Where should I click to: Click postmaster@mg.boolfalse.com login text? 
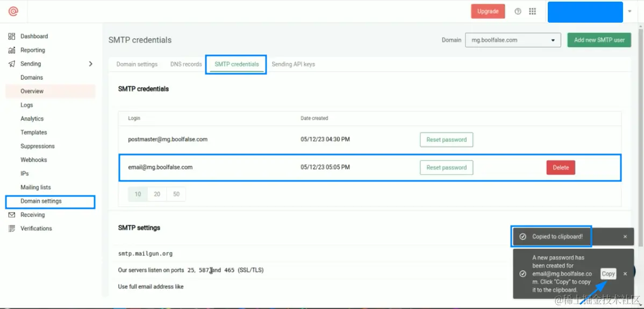coord(168,139)
